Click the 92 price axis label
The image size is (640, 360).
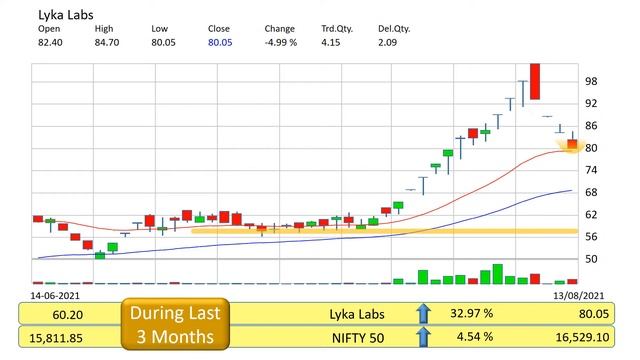pyautogui.click(x=591, y=104)
